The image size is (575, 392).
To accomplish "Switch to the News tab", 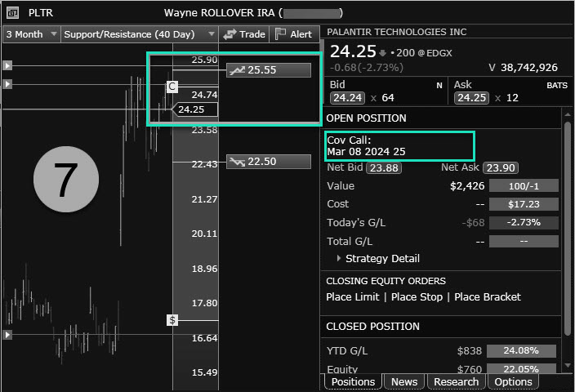I will 404,381.
